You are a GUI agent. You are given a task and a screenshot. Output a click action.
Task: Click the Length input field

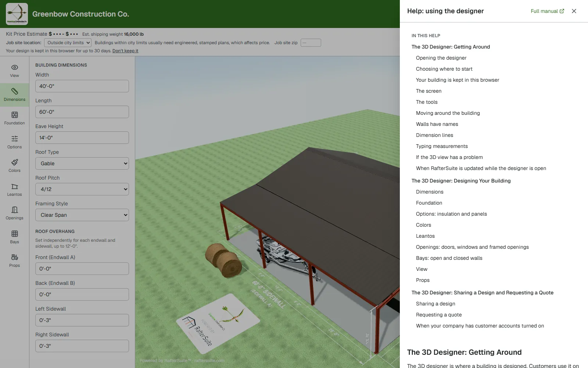82,112
